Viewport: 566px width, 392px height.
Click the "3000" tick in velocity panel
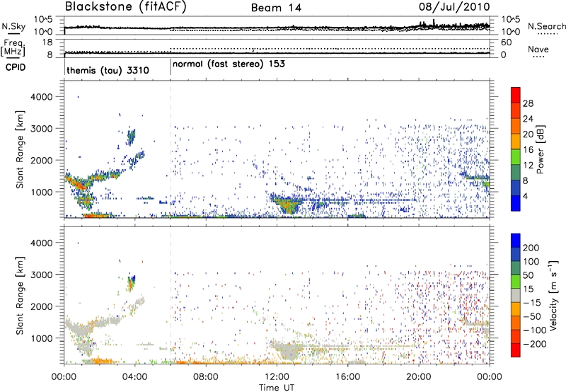(x=41, y=275)
